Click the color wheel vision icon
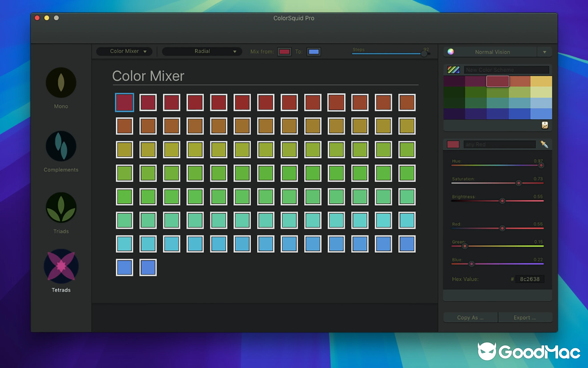The height and width of the screenshot is (368, 588). [451, 52]
